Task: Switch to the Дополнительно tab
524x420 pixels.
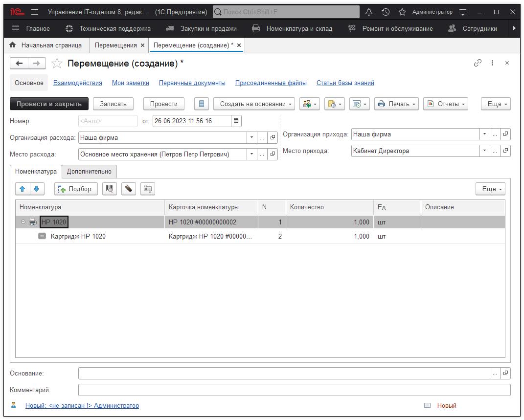Action: (x=89, y=171)
